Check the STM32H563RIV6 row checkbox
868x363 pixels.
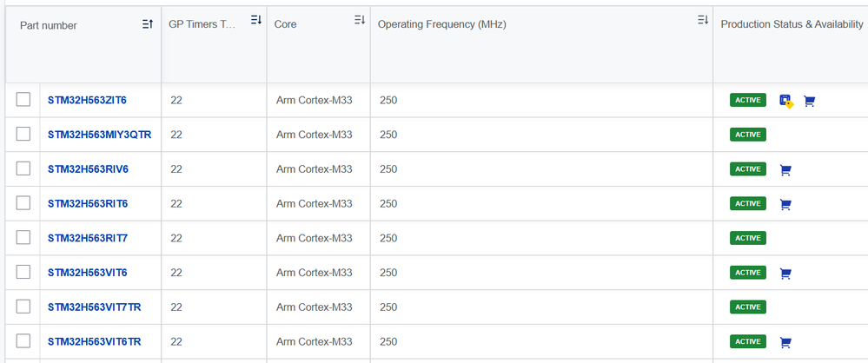[x=23, y=168]
